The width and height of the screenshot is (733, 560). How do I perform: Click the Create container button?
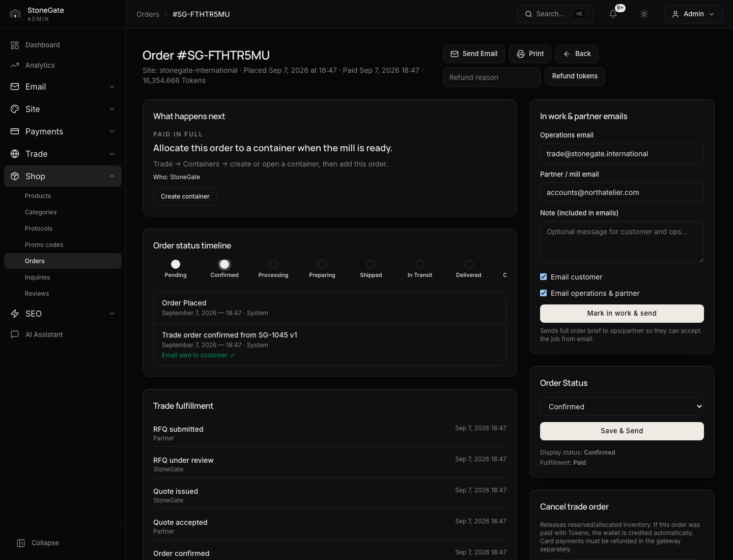[x=185, y=197]
